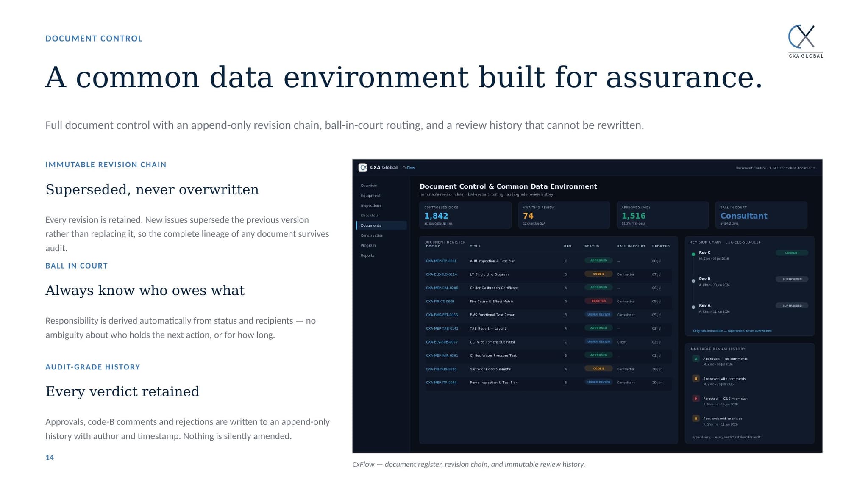
Task: Click the red D verdict badge for Rejected — C&E mismatch
Action: click(x=696, y=399)
